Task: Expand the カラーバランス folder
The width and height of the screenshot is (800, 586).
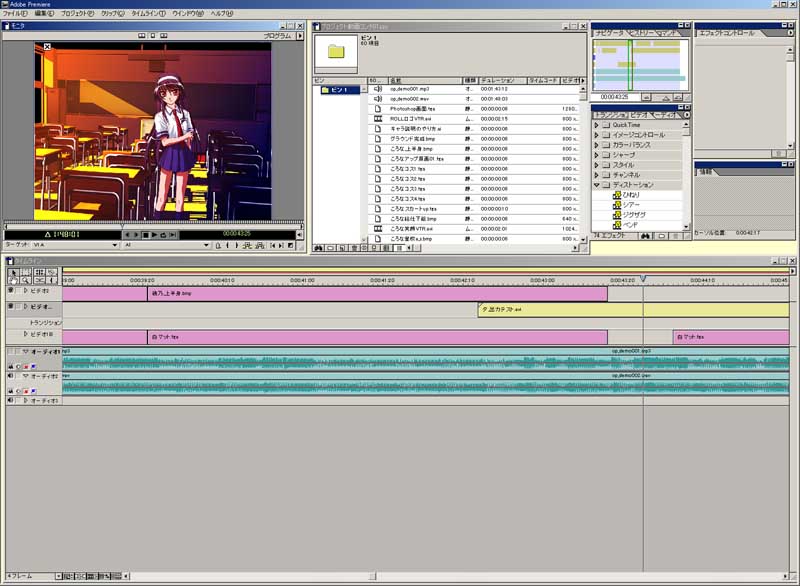Action: click(596, 145)
